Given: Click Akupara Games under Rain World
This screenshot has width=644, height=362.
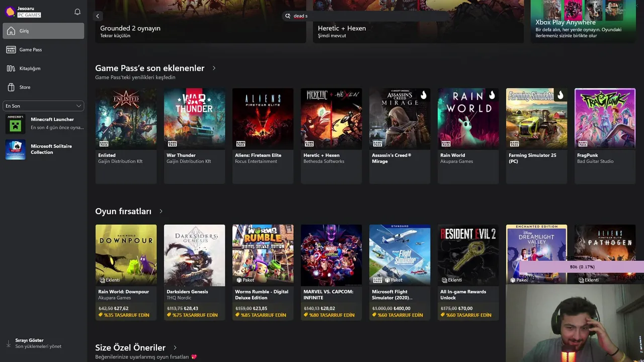Looking at the screenshot, I should click(456, 161).
